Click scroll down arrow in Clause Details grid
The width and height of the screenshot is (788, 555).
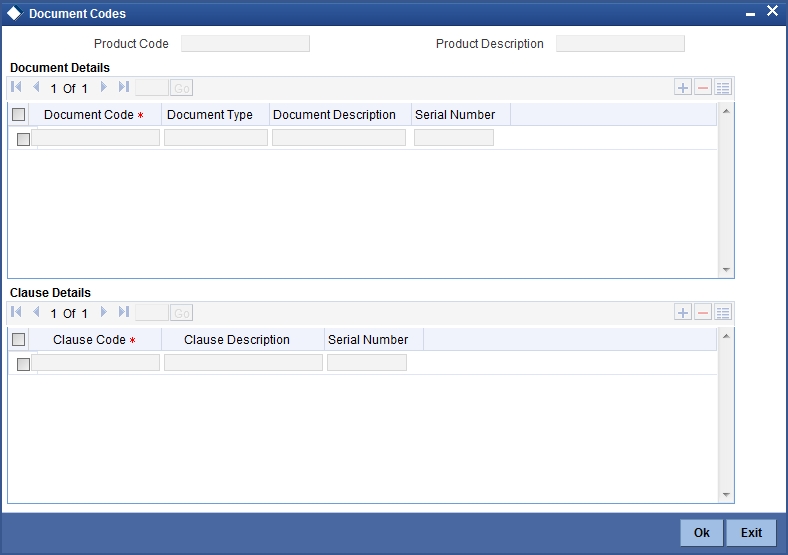[726, 495]
